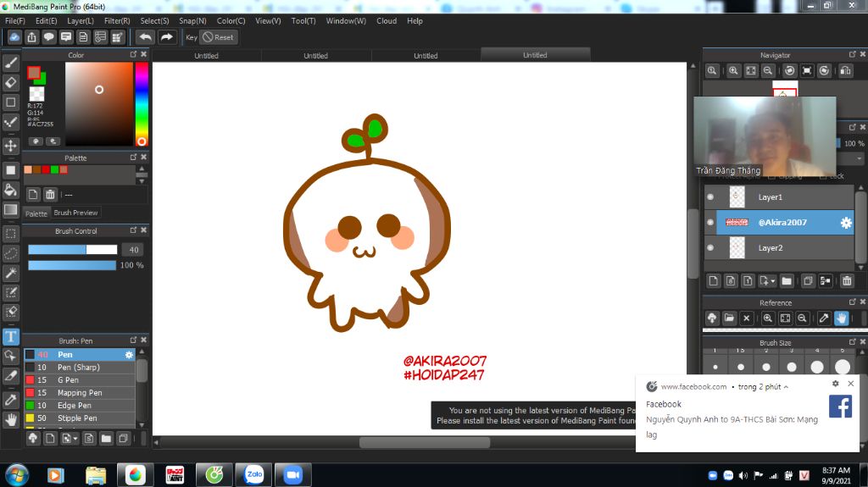
Task: Select the Mapping Pen brush
Action: [x=79, y=393]
